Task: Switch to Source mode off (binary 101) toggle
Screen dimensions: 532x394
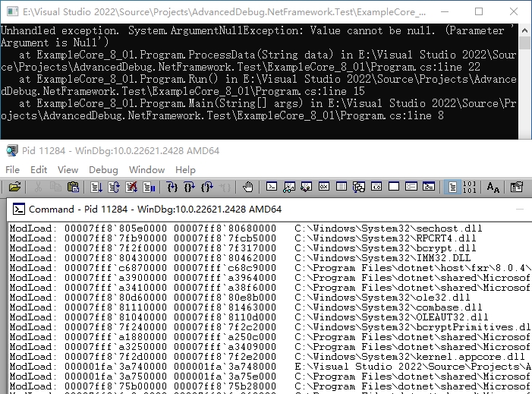Action: [x=470, y=187]
